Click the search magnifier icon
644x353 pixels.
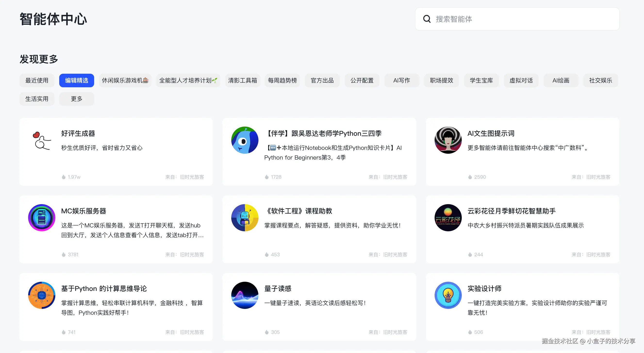427,19
